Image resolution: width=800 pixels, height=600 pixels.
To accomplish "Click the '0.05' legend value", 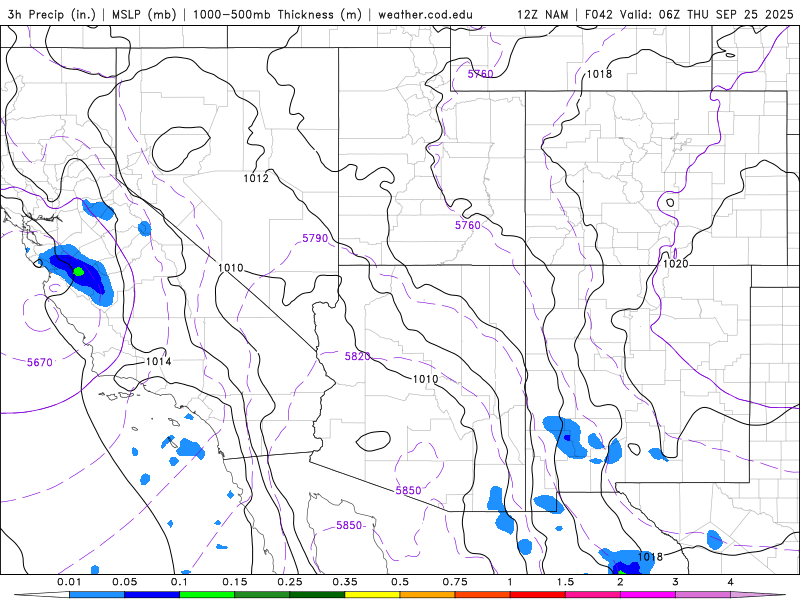I will (124, 582).
